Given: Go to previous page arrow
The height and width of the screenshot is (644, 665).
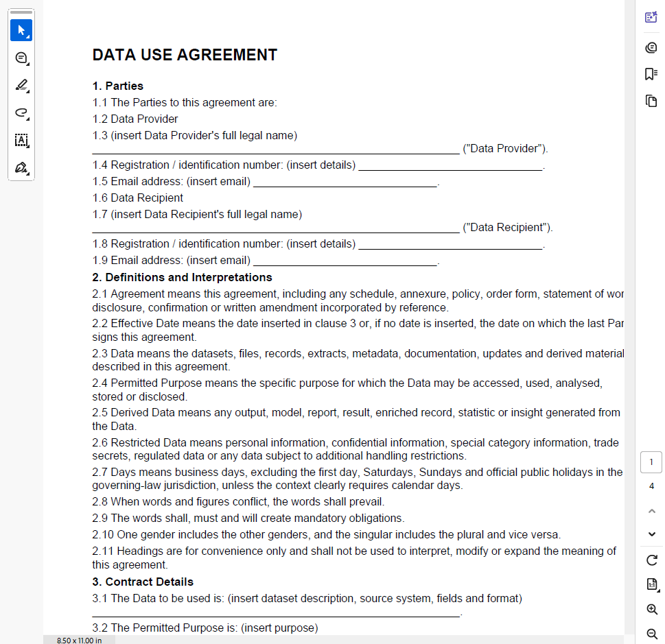Looking at the screenshot, I should [652, 511].
